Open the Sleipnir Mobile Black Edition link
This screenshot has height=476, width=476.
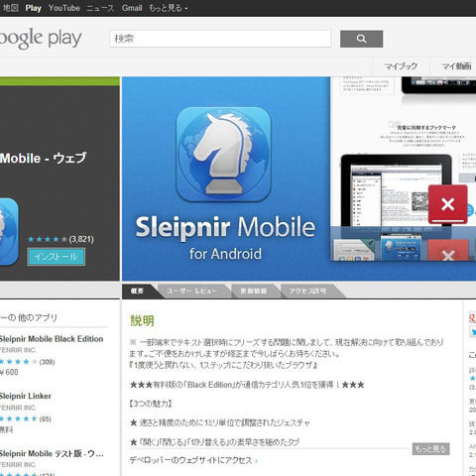tap(52, 339)
